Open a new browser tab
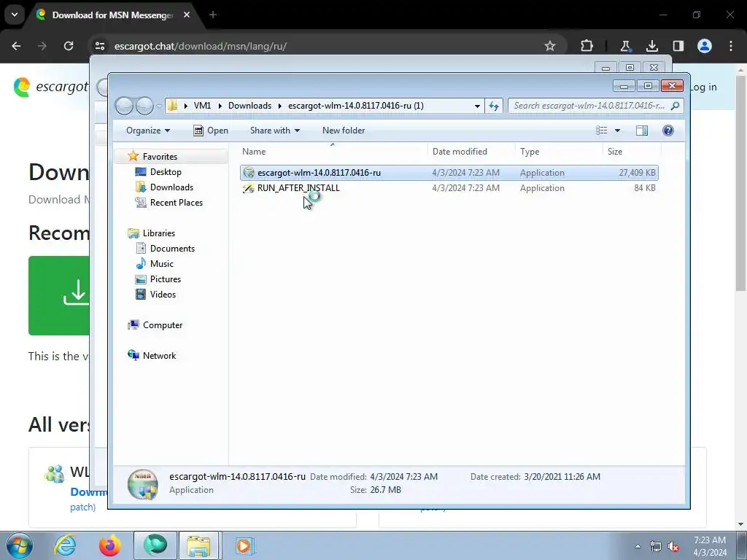The height and width of the screenshot is (560, 747). (213, 15)
